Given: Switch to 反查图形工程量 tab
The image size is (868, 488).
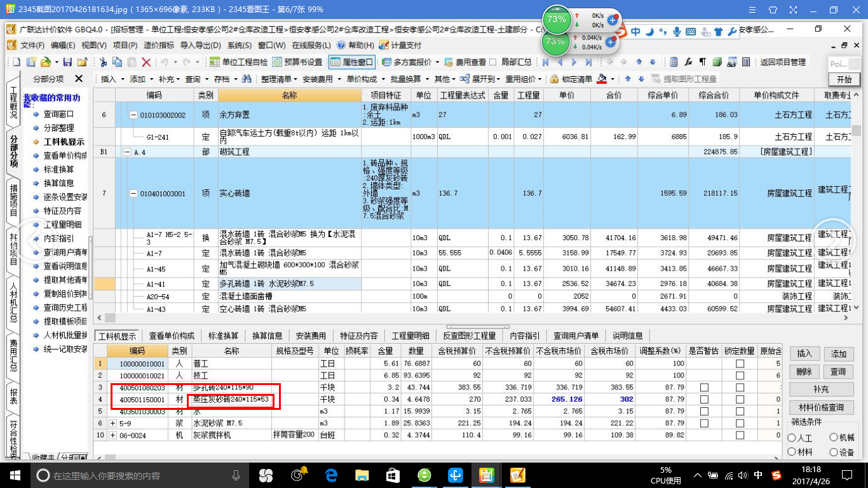Looking at the screenshot, I should 469,335.
